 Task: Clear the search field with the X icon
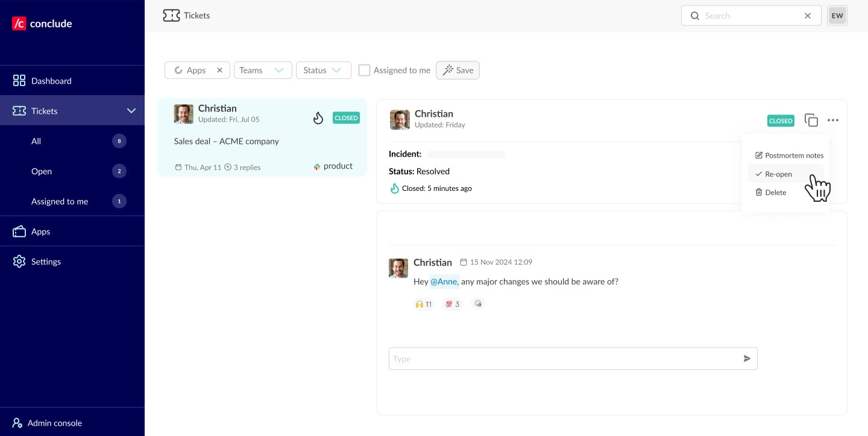click(x=808, y=16)
